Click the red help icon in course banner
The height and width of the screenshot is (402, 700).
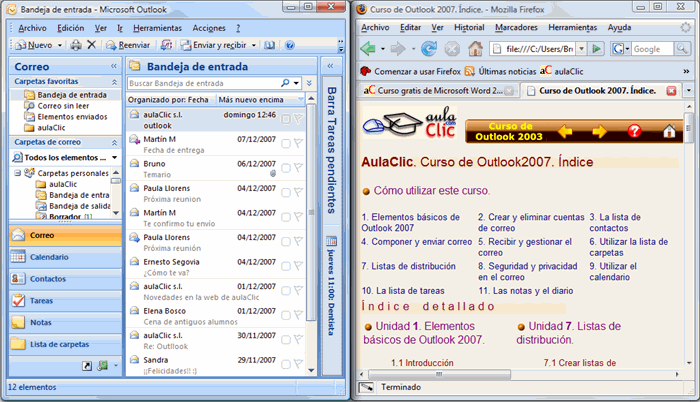click(634, 131)
